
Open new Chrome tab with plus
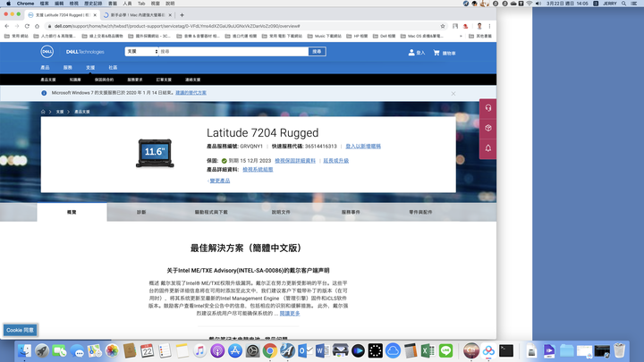click(x=182, y=15)
